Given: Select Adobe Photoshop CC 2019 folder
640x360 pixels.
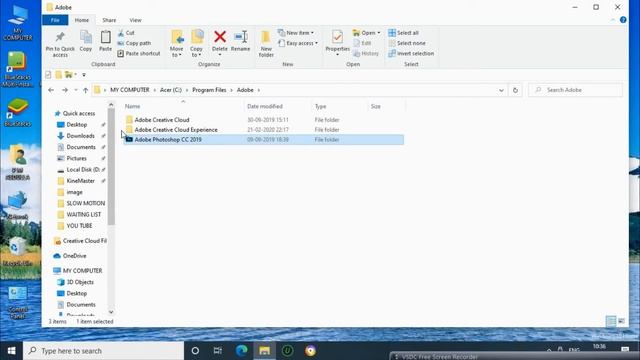Looking at the screenshot, I should click(263, 139).
